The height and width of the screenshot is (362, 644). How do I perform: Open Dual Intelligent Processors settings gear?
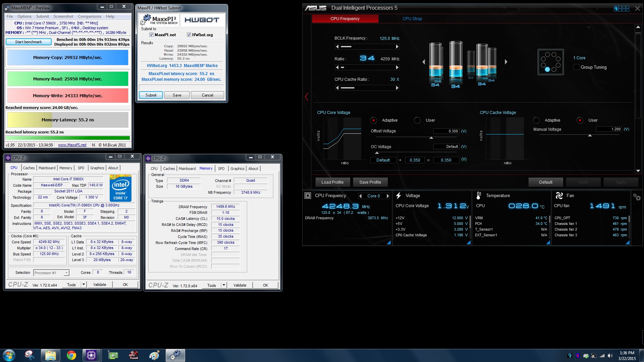637,197
